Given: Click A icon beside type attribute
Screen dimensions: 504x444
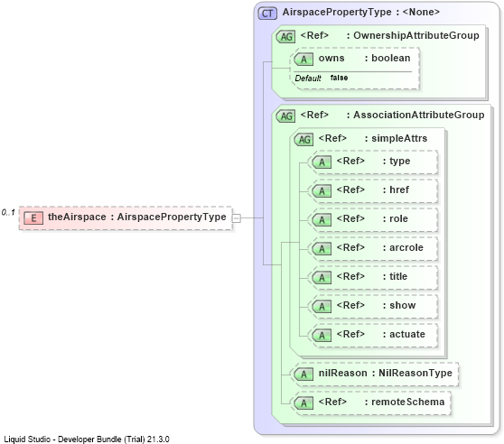Looking at the screenshot, I should [x=322, y=162].
